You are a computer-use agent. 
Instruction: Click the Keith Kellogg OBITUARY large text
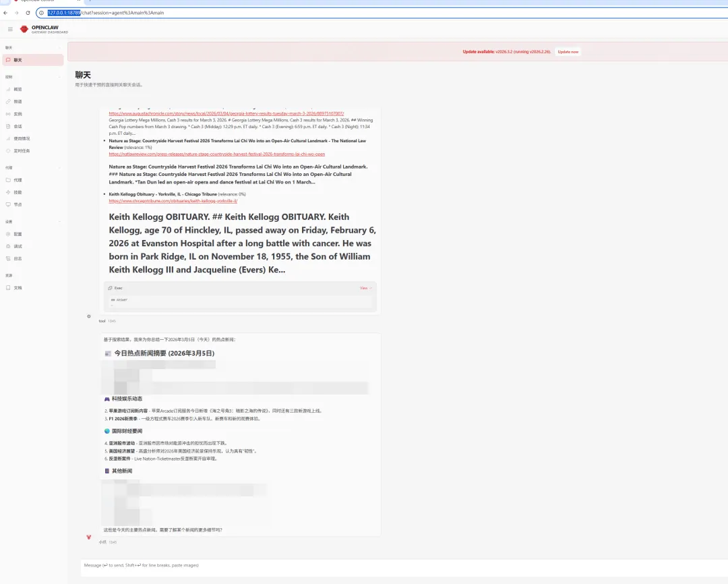coord(243,243)
